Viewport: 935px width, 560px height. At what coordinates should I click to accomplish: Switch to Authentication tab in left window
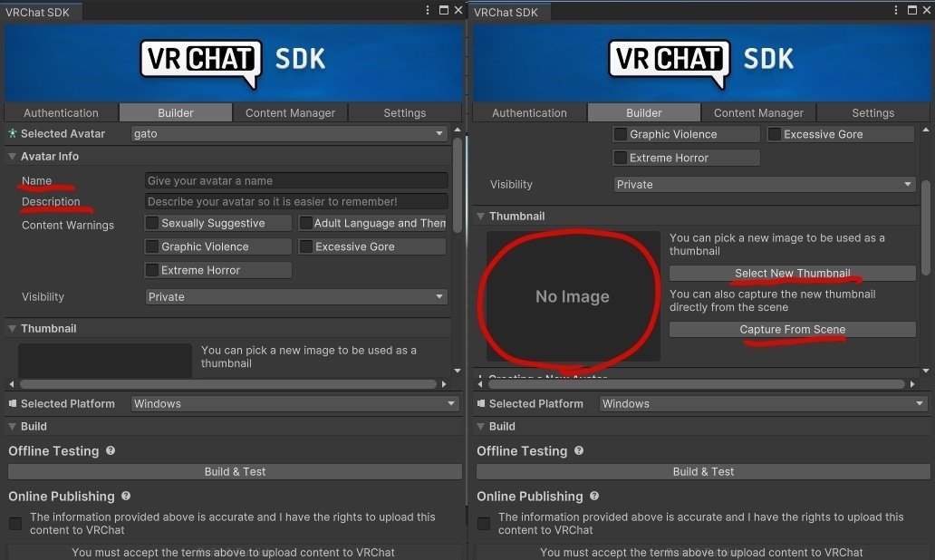(x=61, y=112)
